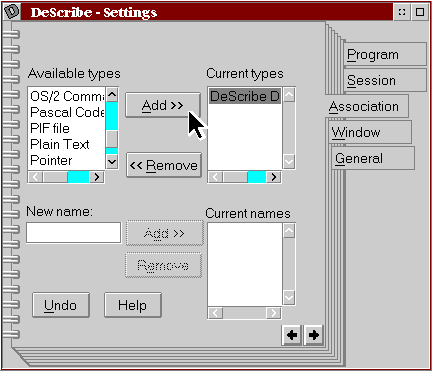Switch to the Program tab
Screen dimensions: 432x371
pyautogui.click(x=385, y=54)
